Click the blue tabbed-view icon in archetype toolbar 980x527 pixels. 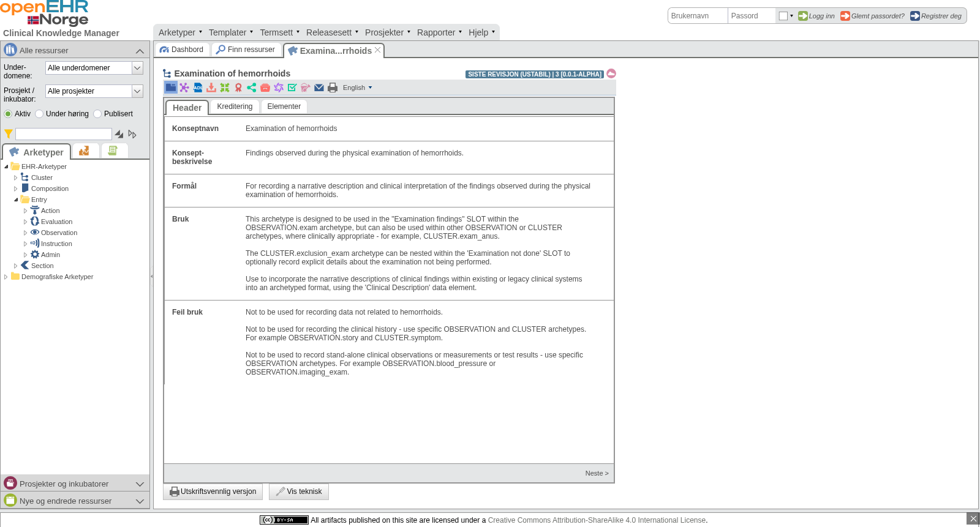pyautogui.click(x=171, y=88)
